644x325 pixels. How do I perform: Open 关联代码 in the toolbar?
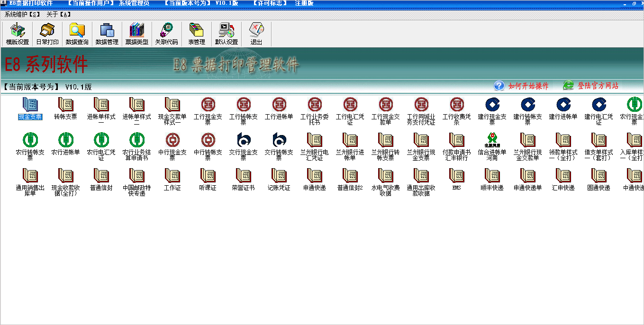coord(166,34)
